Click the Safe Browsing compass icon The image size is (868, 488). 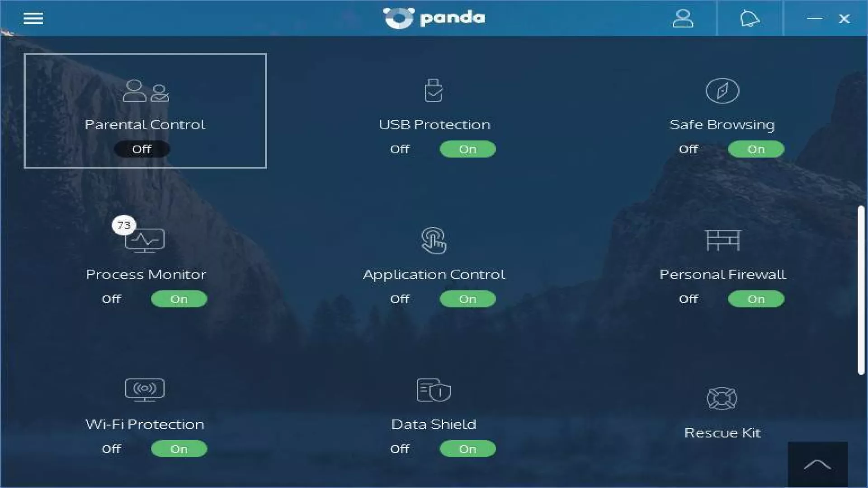(722, 90)
